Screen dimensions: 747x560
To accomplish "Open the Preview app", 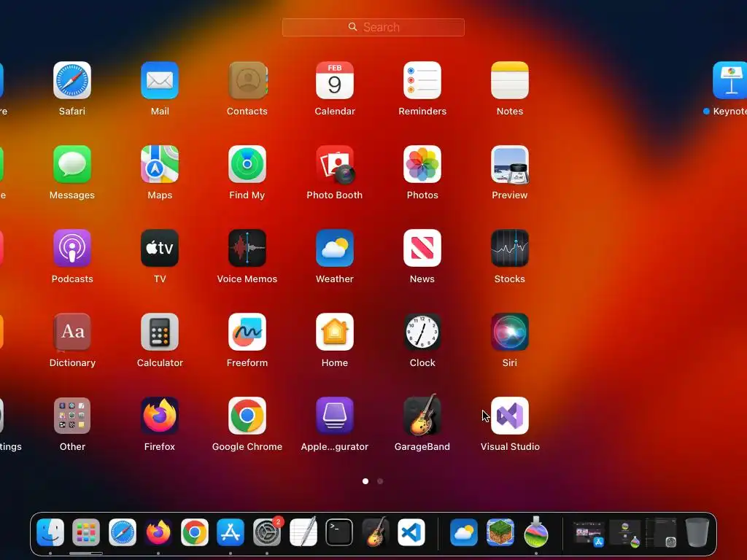I will 510,164.
